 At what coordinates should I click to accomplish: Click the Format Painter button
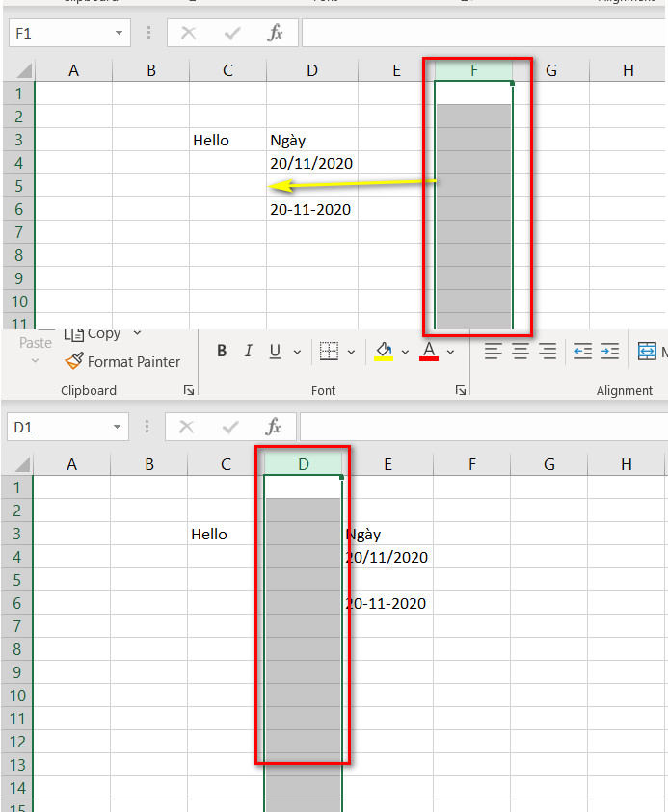click(x=122, y=361)
